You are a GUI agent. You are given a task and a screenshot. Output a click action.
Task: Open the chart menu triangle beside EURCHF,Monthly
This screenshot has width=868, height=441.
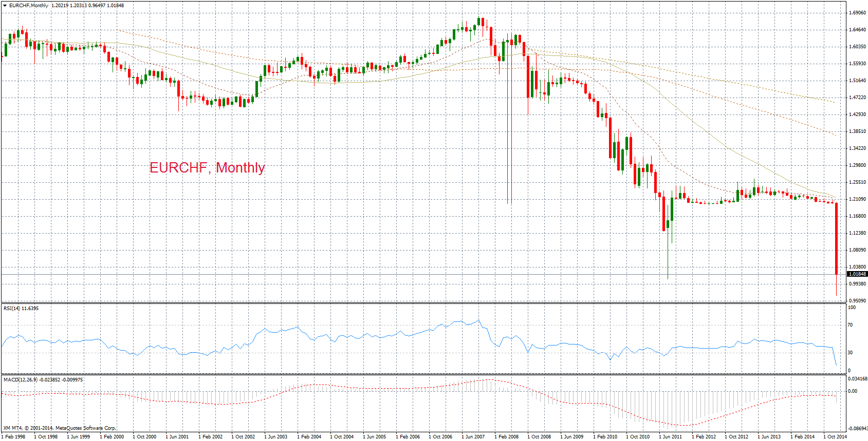click(5, 5)
